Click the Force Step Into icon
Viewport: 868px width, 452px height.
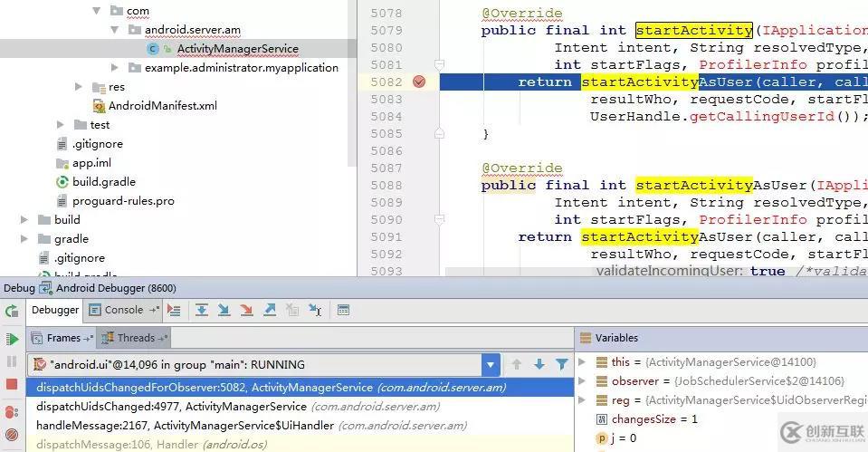[246, 310]
